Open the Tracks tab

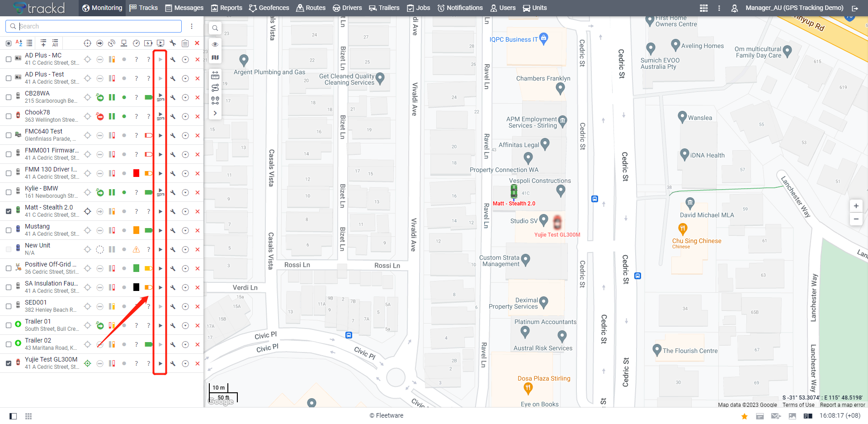pyautogui.click(x=143, y=8)
